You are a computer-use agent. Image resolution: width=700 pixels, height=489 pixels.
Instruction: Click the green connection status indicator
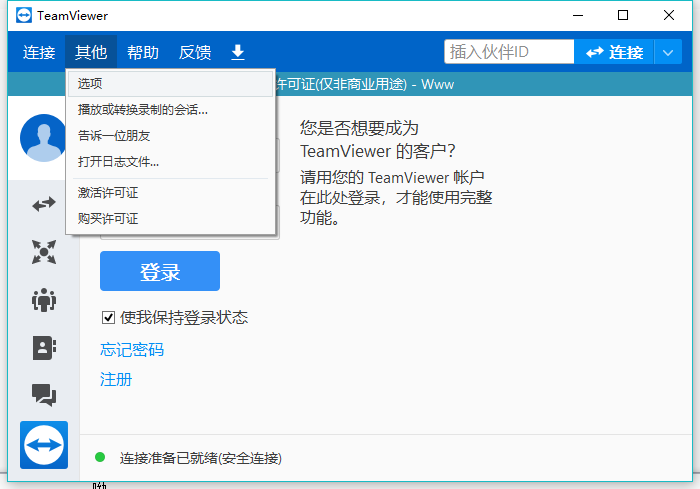coord(100,457)
